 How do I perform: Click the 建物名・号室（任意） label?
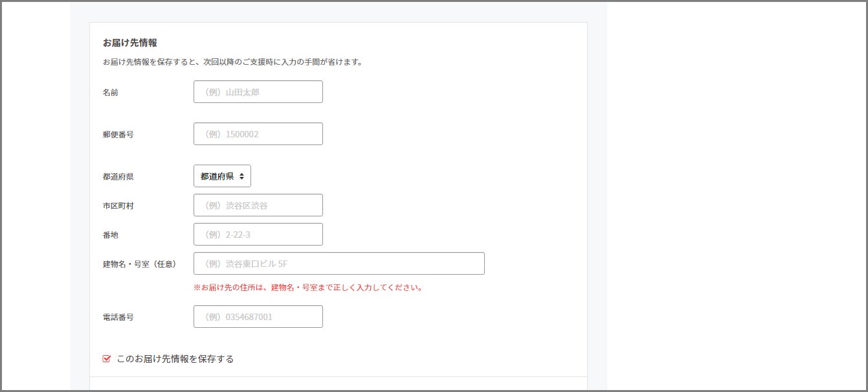point(140,264)
